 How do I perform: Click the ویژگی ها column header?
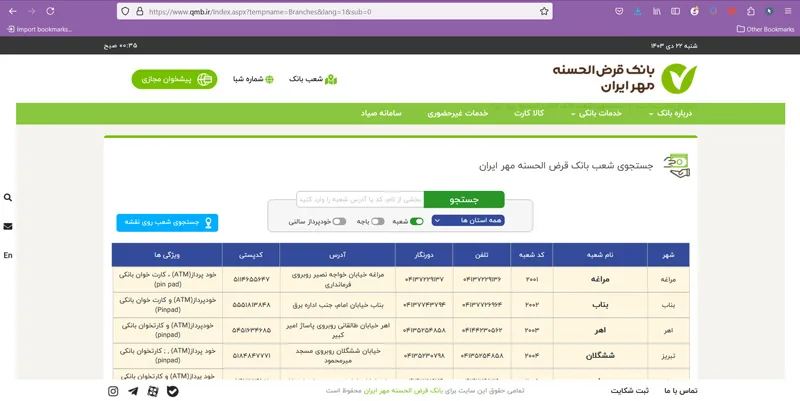[167, 255]
